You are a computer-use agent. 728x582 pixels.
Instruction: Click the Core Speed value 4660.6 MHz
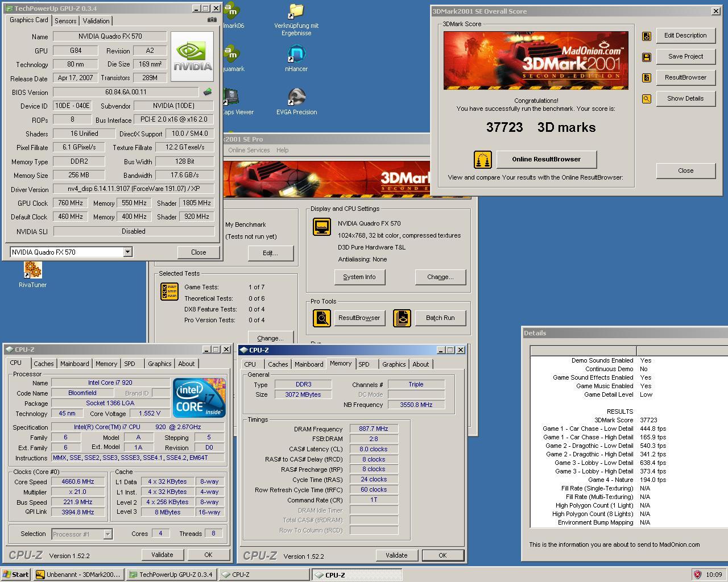tap(77, 481)
